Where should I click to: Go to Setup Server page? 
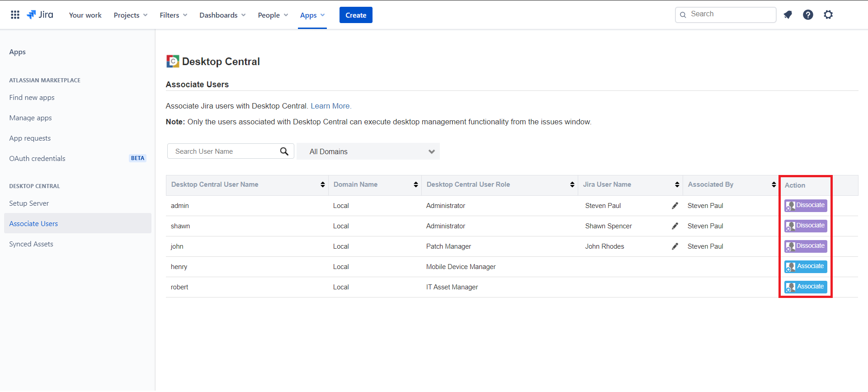pos(29,203)
